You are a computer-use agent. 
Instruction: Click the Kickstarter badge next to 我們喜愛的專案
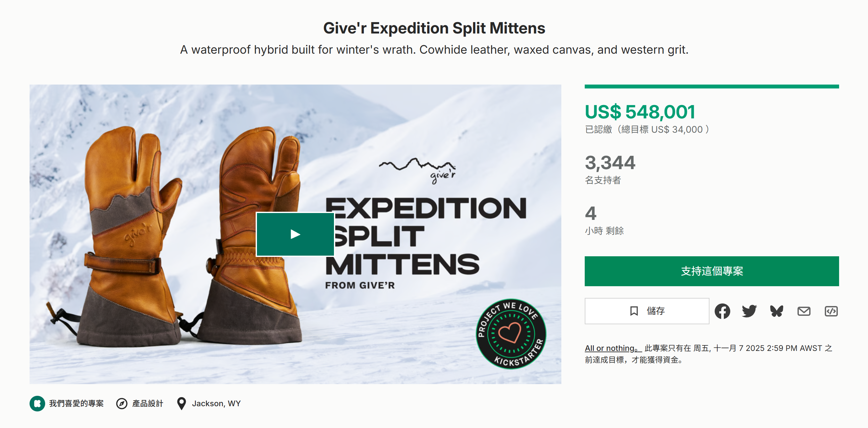[x=37, y=403]
